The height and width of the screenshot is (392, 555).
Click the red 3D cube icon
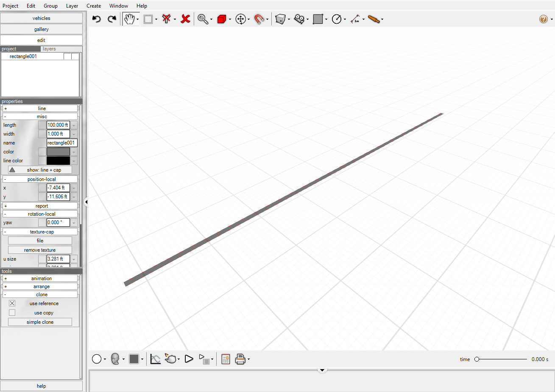222,19
